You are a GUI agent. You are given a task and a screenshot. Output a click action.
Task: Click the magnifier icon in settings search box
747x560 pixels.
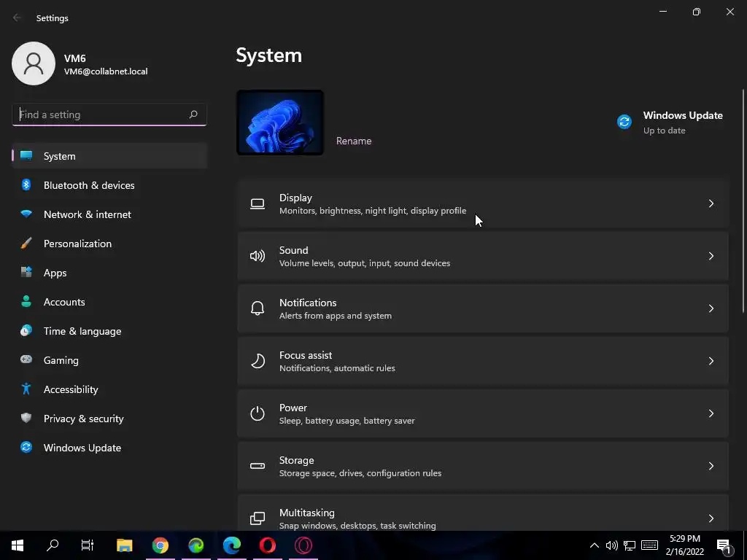pos(193,114)
